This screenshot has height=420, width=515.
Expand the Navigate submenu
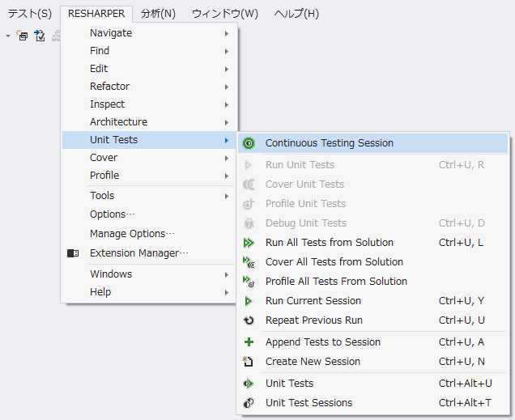(x=227, y=33)
